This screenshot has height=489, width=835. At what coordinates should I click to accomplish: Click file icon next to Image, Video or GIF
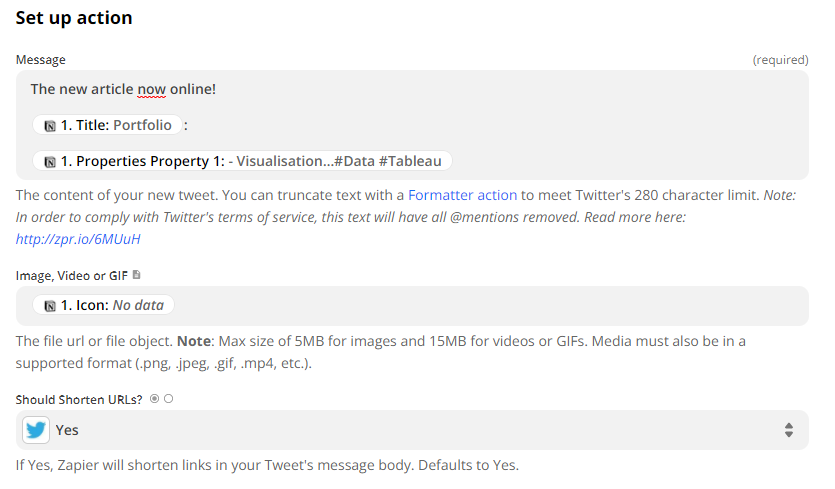137,275
